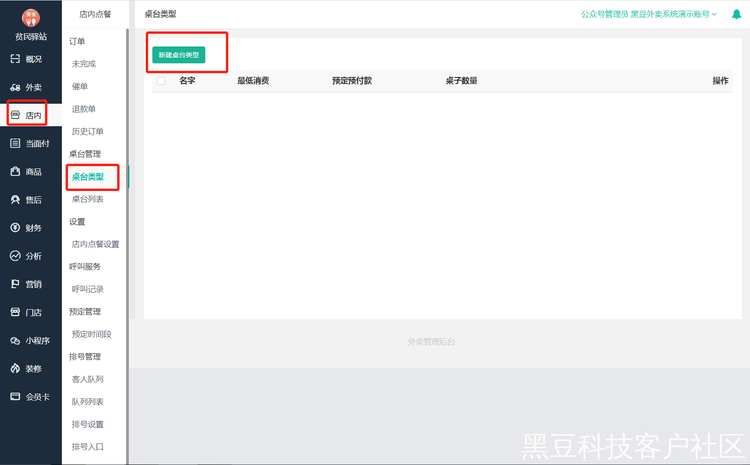Open the 小程序 link icon
The width and height of the screenshot is (750, 465).
coord(15,341)
